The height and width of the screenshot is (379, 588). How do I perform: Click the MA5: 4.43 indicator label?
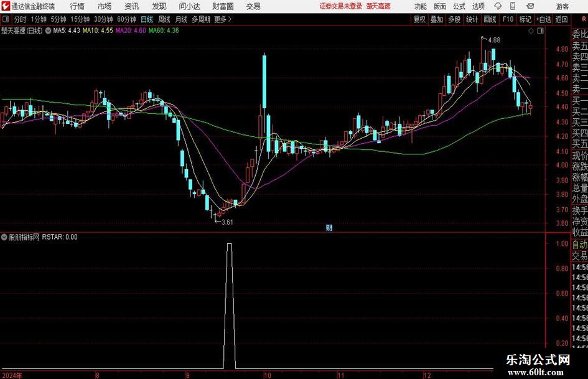click(67, 30)
